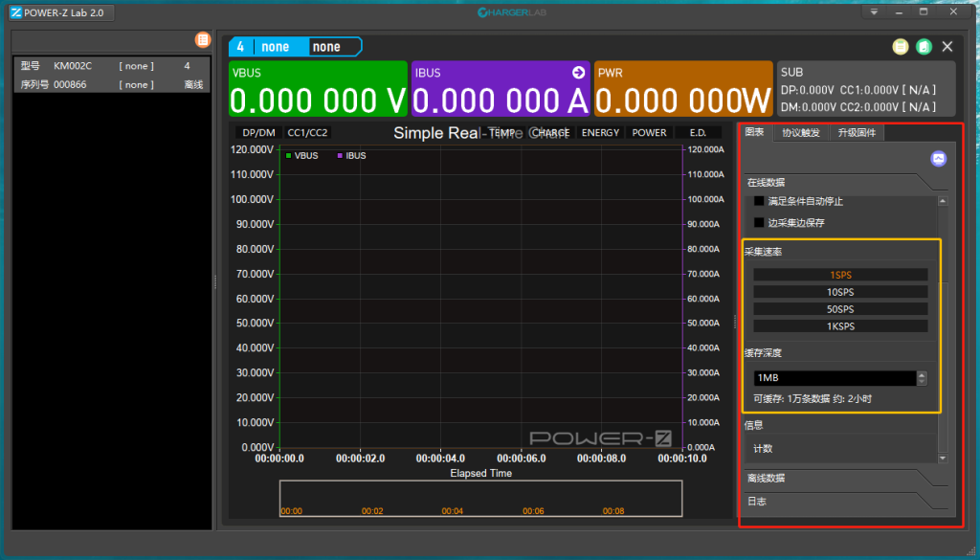Open the CHARGE chart tab
This screenshot has width=980, height=560.
coord(550,132)
